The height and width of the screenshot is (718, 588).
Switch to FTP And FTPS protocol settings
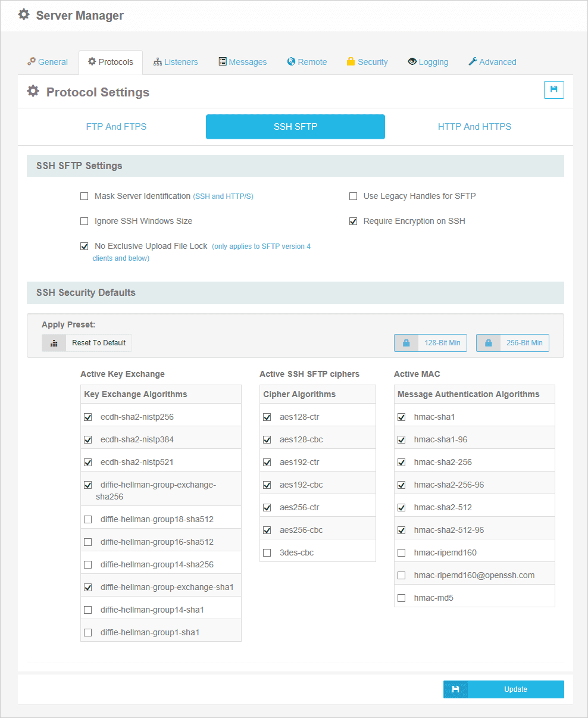pyautogui.click(x=116, y=127)
